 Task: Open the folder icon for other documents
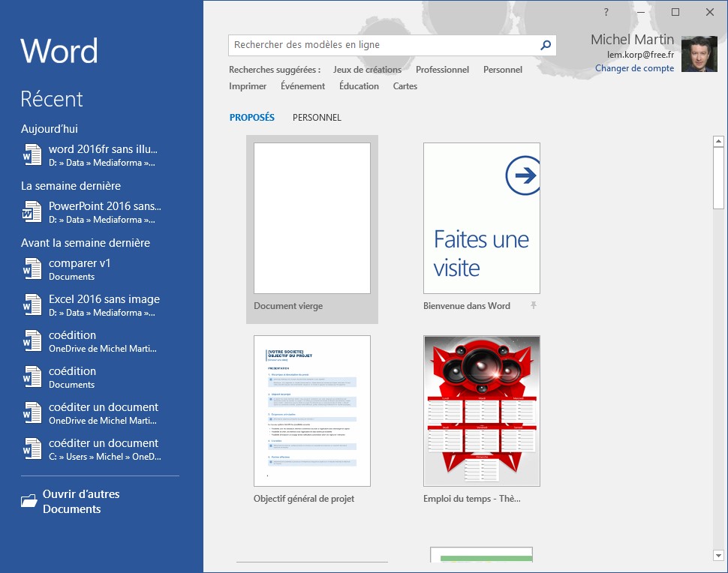[29, 501]
